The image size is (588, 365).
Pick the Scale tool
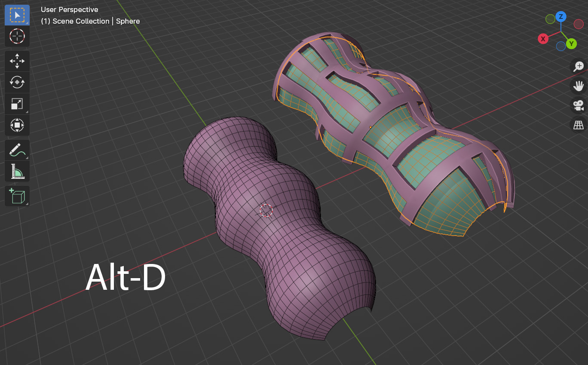[17, 104]
